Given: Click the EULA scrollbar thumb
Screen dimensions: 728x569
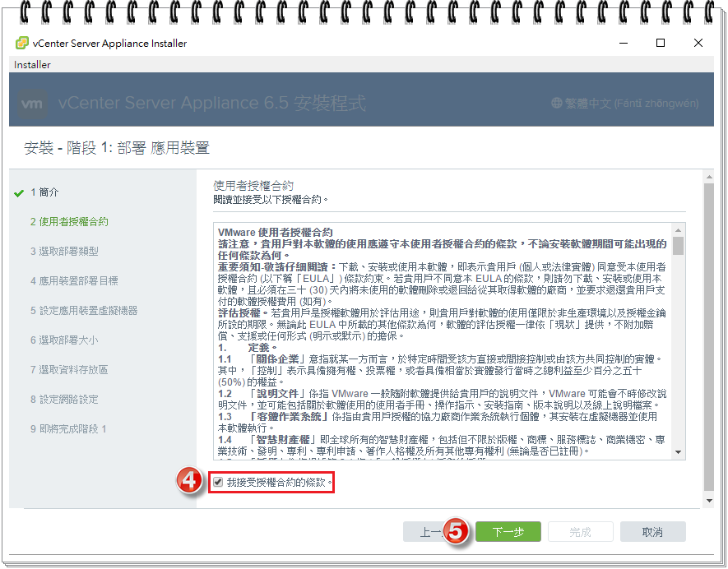Looking at the screenshot, I should (679, 246).
